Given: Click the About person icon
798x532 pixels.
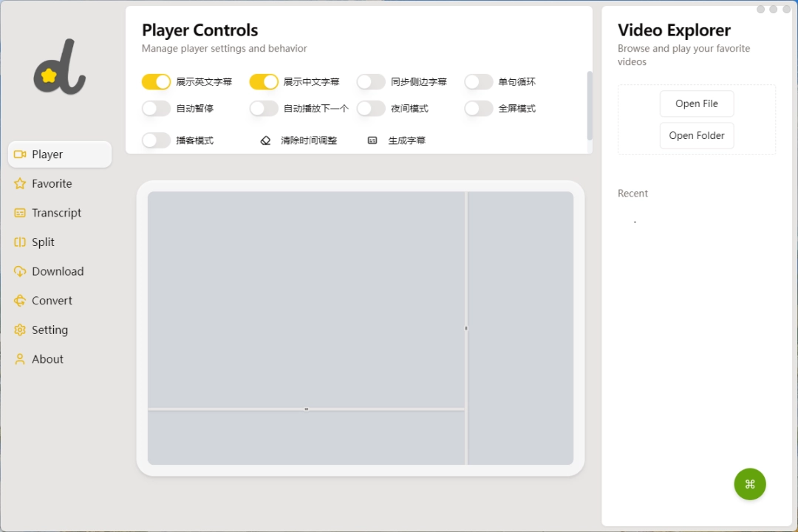Looking at the screenshot, I should click(x=20, y=359).
